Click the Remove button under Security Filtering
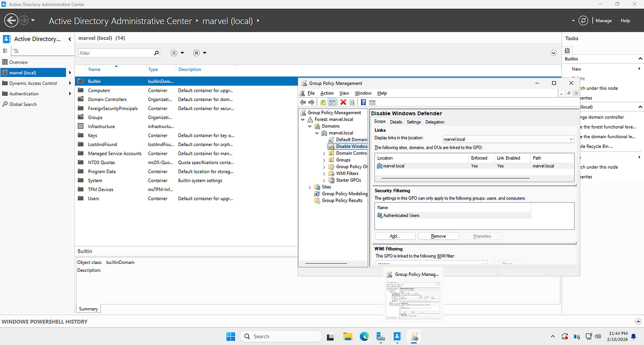Viewport: 644px width, 345px height. [x=438, y=236]
